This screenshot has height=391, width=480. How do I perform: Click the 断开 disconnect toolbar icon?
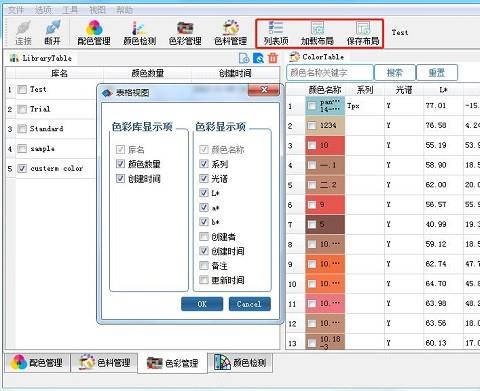53,33
